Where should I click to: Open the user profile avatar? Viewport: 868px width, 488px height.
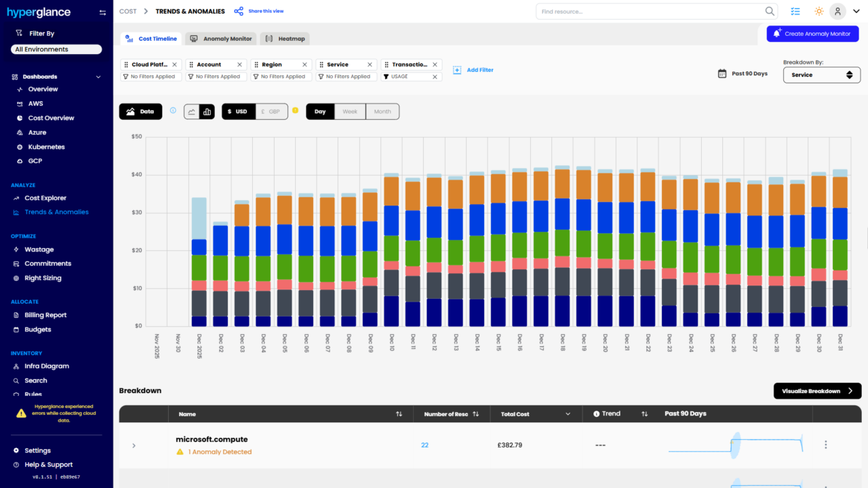[838, 12]
